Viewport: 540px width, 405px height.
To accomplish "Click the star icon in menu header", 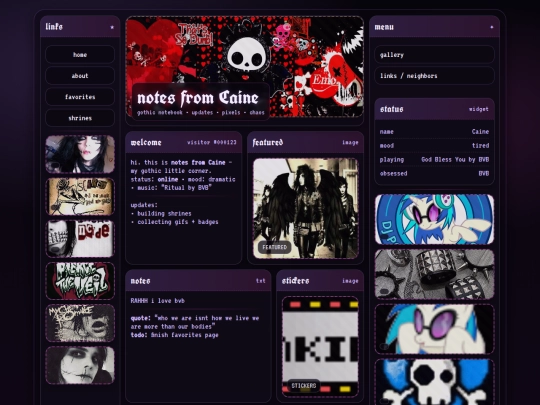I will click(x=492, y=27).
